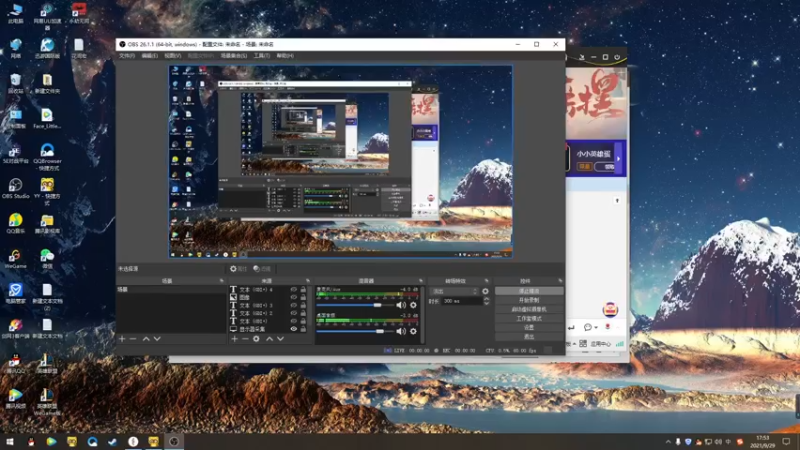Screen dimensions: 800x450
Task: Remove selected scene with minus icon
Action: click(x=133, y=339)
